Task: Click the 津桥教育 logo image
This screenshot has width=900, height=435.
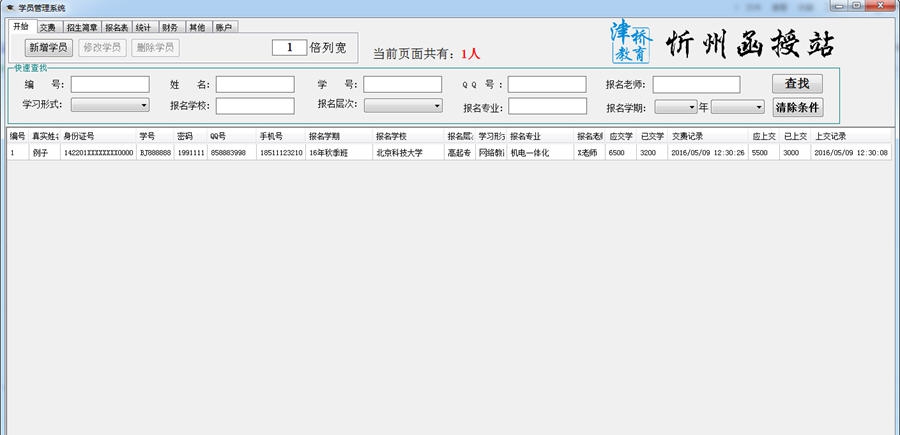Action: 632,41
